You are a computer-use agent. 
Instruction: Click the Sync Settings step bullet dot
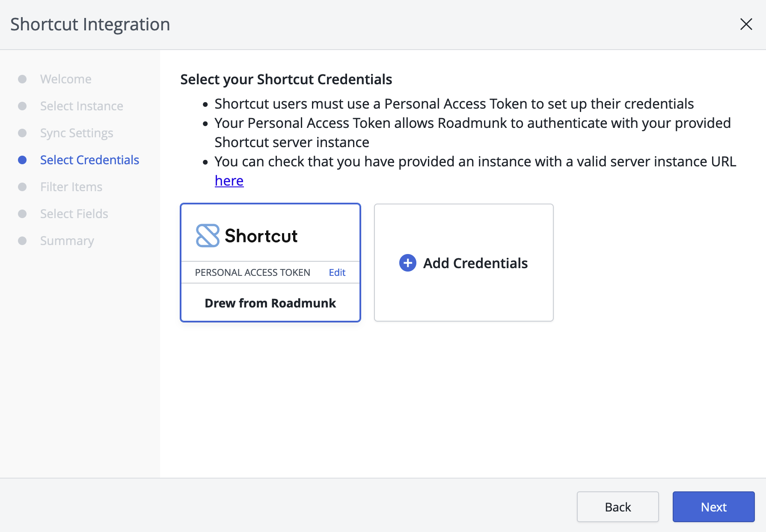tap(22, 133)
